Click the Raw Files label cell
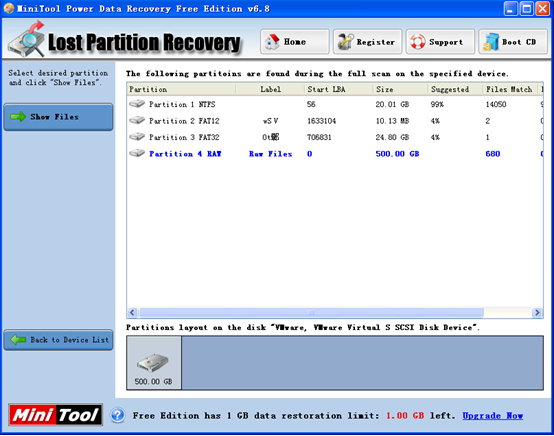Screen dimensions: 554x436 click(270, 154)
